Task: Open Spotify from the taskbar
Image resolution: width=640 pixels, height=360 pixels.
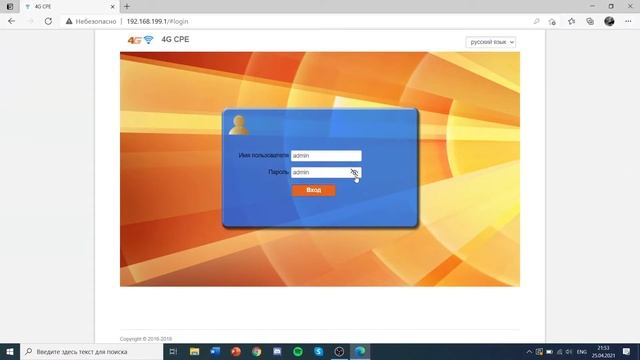Action: pos(298,351)
